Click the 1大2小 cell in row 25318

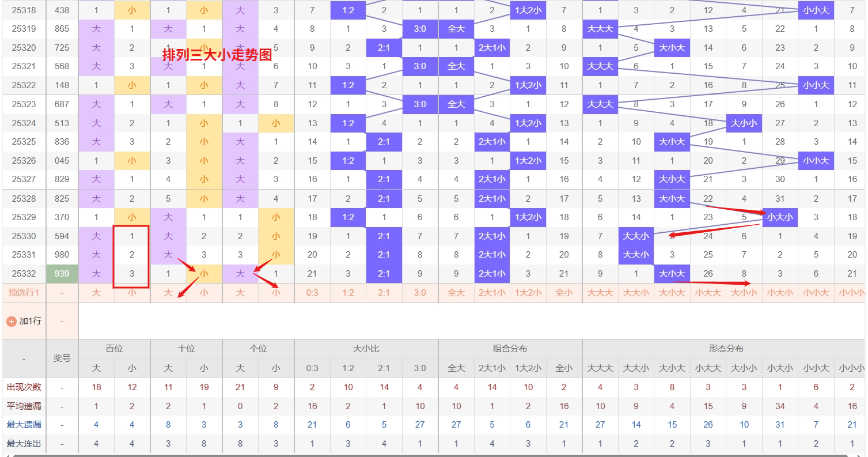[x=528, y=10]
